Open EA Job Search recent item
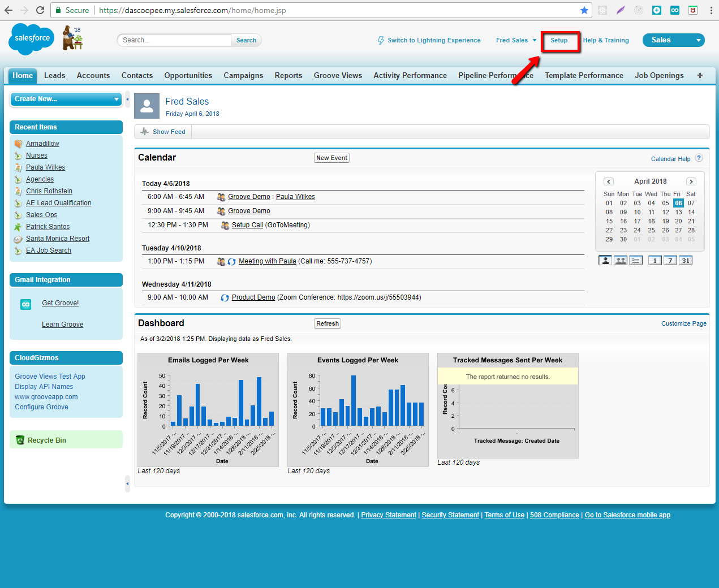This screenshot has width=719, height=588. click(x=49, y=250)
